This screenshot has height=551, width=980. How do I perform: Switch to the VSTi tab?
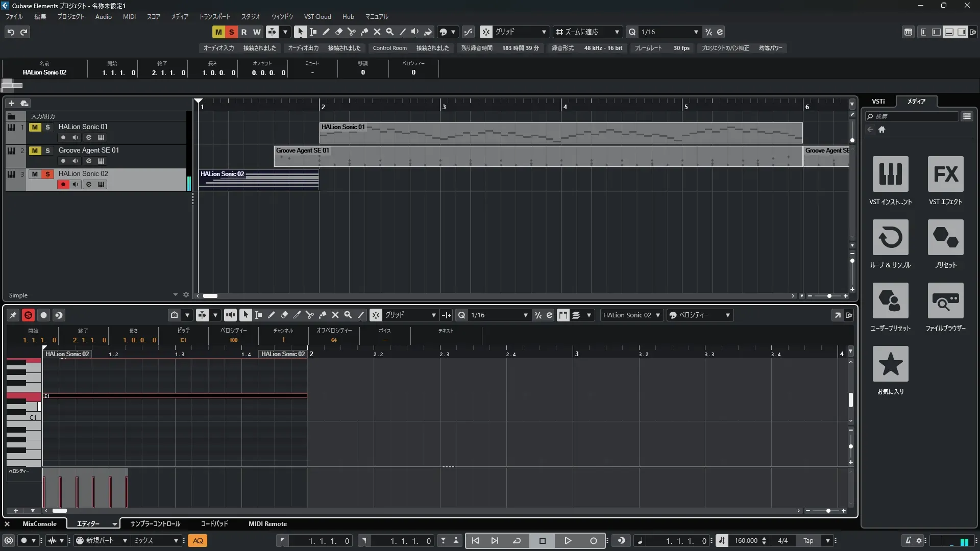pyautogui.click(x=878, y=102)
